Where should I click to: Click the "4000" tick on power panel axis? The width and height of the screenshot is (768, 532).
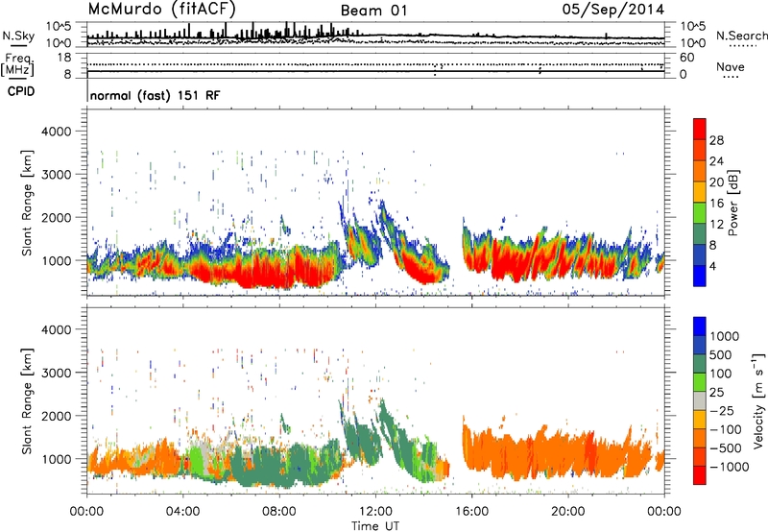[x=56, y=132]
